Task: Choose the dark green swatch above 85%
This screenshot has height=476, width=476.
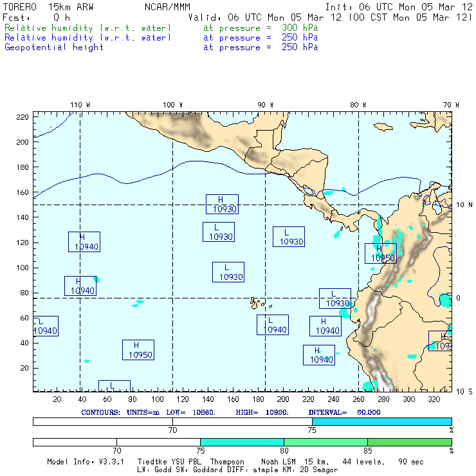Action: click(410, 442)
